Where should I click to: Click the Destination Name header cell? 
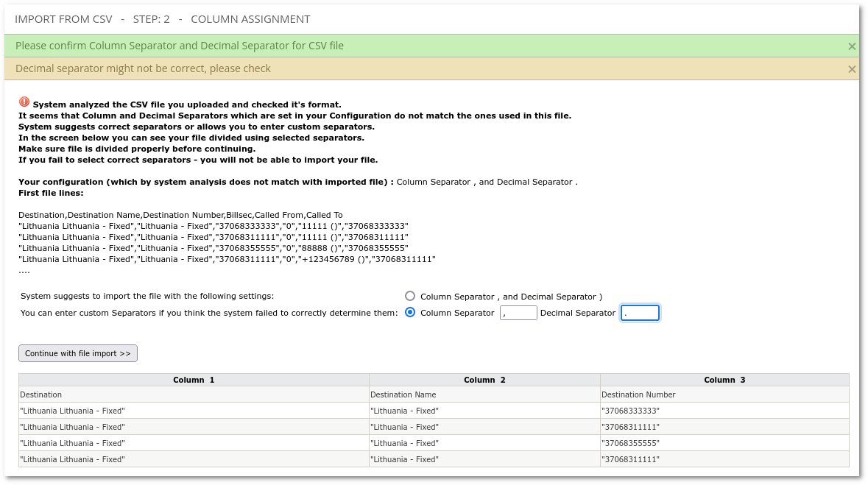(403, 394)
